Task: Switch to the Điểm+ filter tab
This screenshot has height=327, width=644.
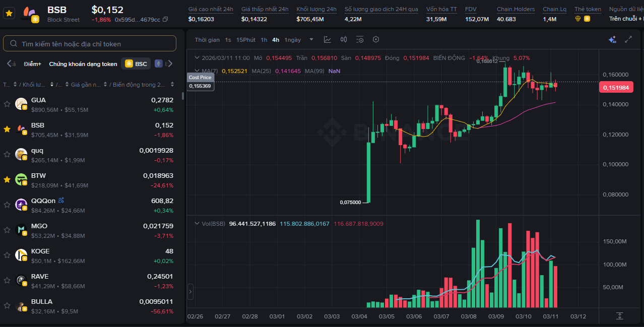Action: 32,64
